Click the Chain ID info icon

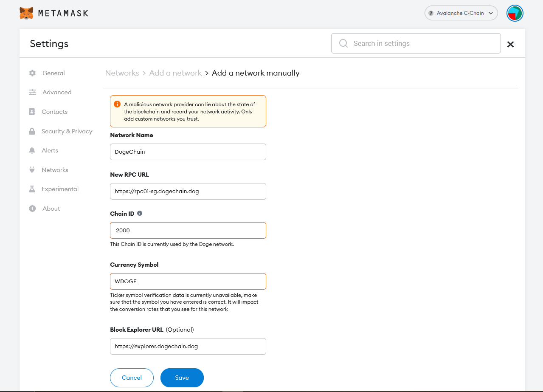(140, 214)
